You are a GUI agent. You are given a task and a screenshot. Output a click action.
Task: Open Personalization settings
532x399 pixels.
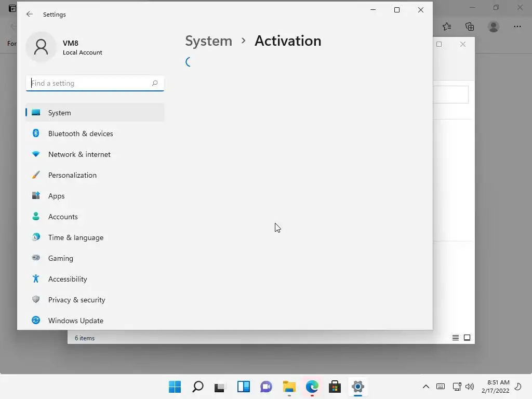click(x=95, y=175)
